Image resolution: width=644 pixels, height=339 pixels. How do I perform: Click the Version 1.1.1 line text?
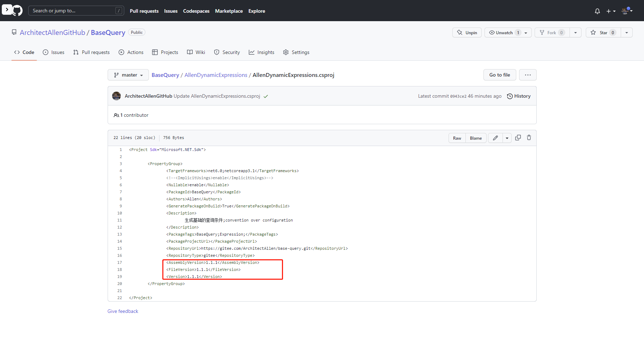pyautogui.click(x=194, y=277)
